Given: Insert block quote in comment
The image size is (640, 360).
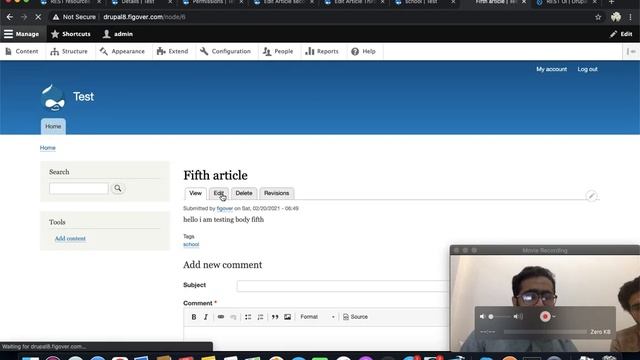Looking at the screenshot, I should tap(275, 317).
